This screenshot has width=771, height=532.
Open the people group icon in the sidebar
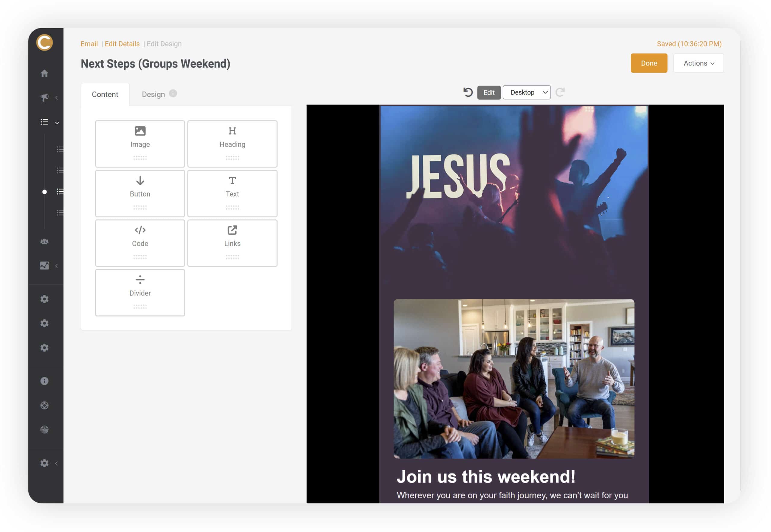(x=44, y=242)
